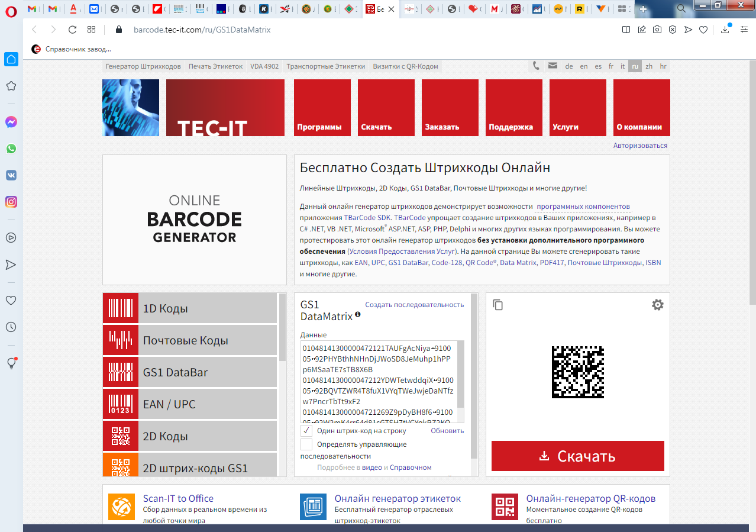756x532 pixels.
Task: Open Instagram in the Opera sidebar
Action: (11, 202)
